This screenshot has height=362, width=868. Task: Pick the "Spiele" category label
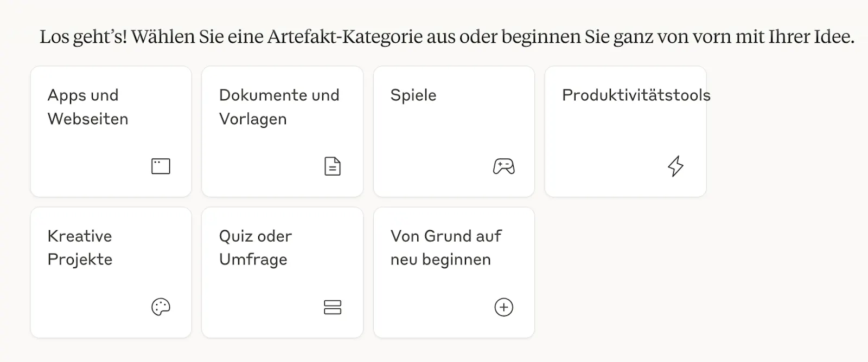pyautogui.click(x=413, y=95)
